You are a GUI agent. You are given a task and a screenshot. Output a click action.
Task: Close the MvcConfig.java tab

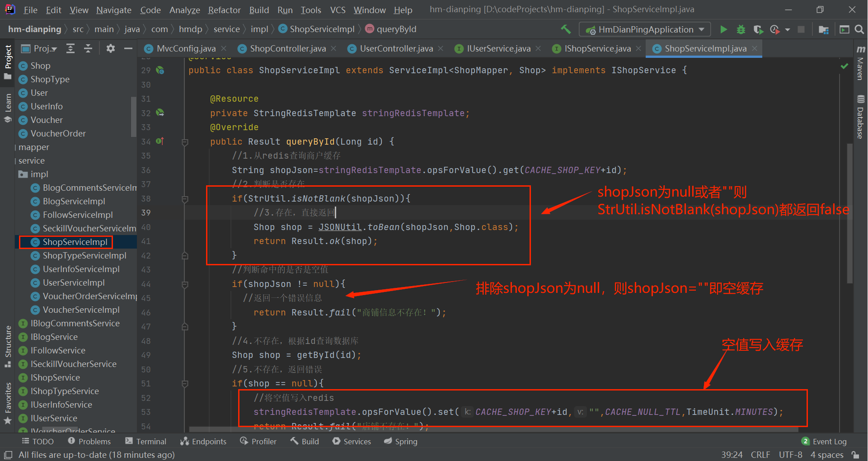pyautogui.click(x=224, y=48)
